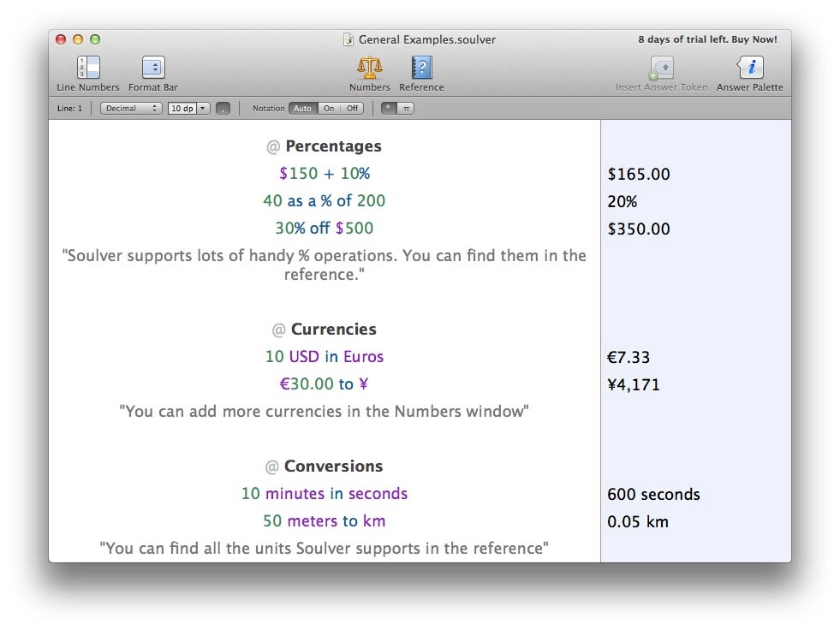
Task: Set Notation to Off
Action: tap(352, 108)
